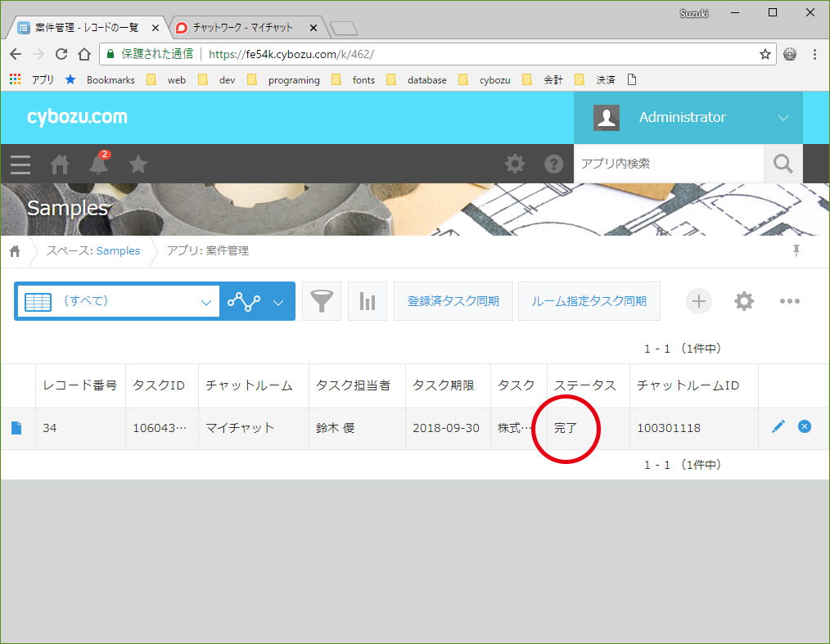Delete record 34 with the x icon
The width and height of the screenshot is (830, 644).
point(805,426)
